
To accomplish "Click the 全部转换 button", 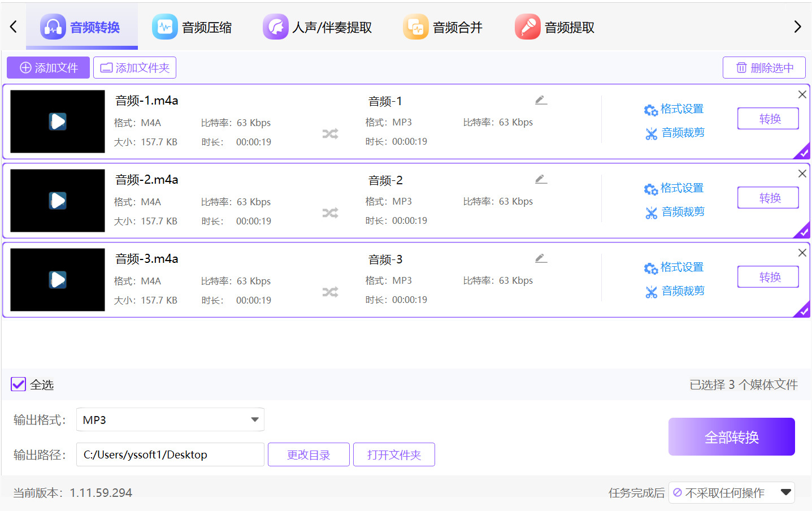I will coord(732,436).
